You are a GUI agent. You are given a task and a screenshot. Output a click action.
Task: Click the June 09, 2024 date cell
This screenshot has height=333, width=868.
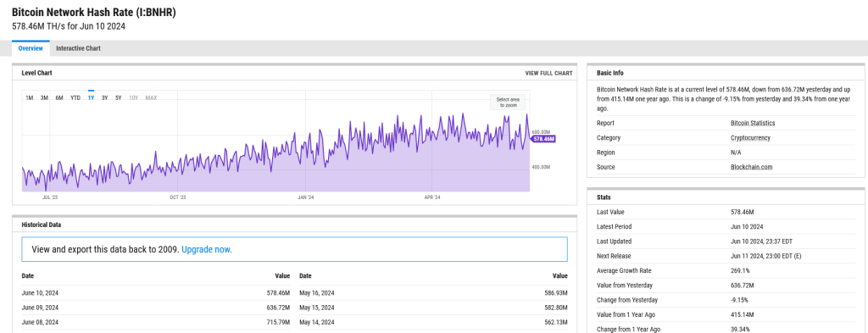(x=40, y=308)
